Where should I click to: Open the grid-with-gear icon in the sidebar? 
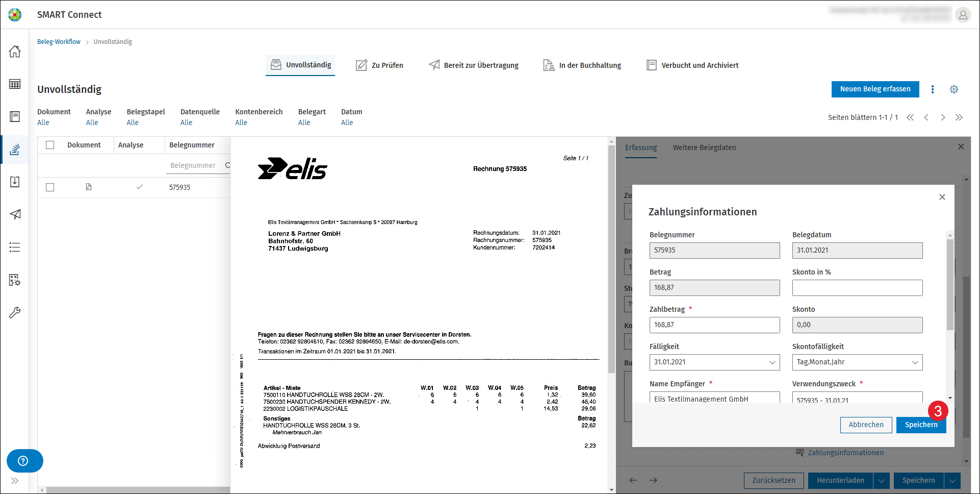(15, 280)
